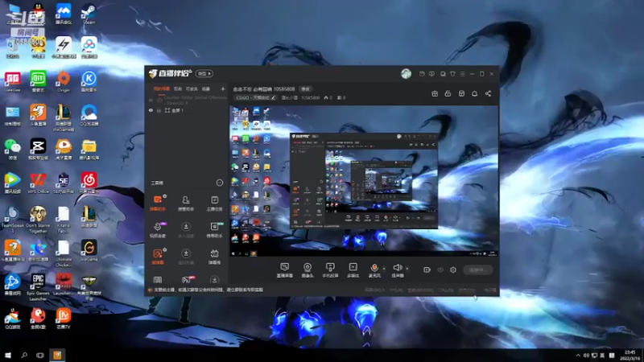Click the gift box icon in top toolbar
This screenshot has height=362, width=644.
[x=435, y=93]
